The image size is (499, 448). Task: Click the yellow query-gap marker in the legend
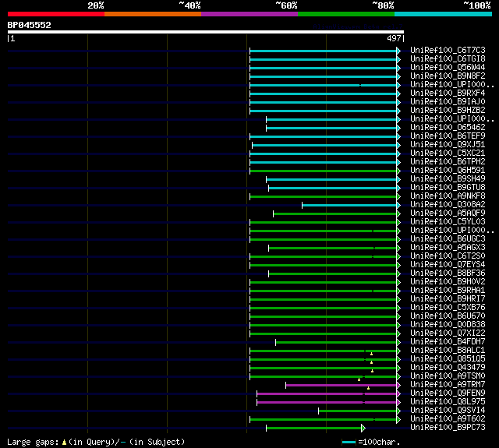64,443
